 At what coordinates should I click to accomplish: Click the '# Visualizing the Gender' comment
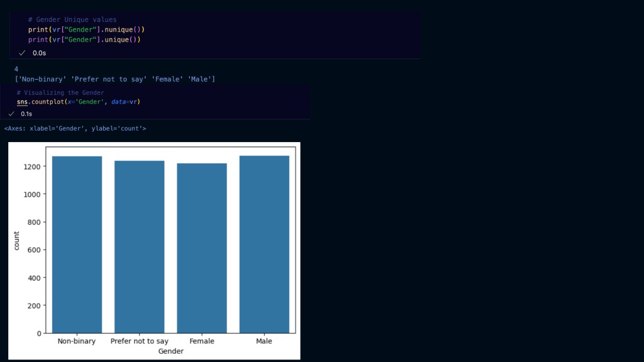pyautogui.click(x=60, y=93)
